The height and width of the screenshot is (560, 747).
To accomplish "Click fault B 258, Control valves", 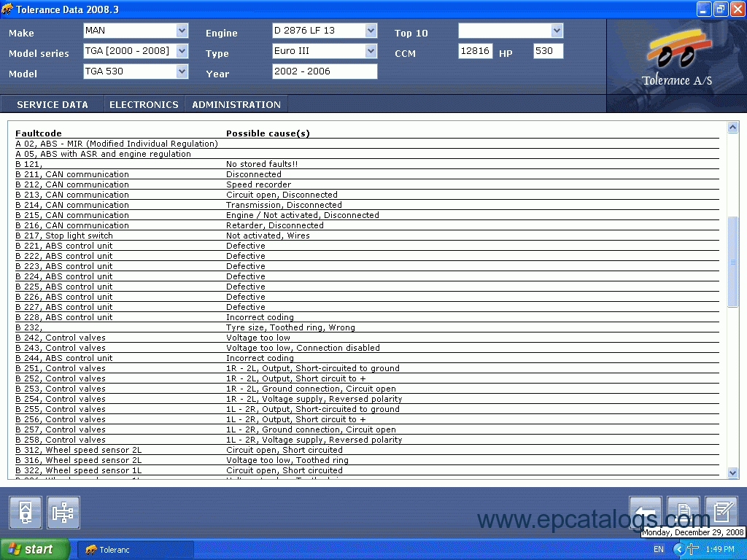I will (x=367, y=440).
